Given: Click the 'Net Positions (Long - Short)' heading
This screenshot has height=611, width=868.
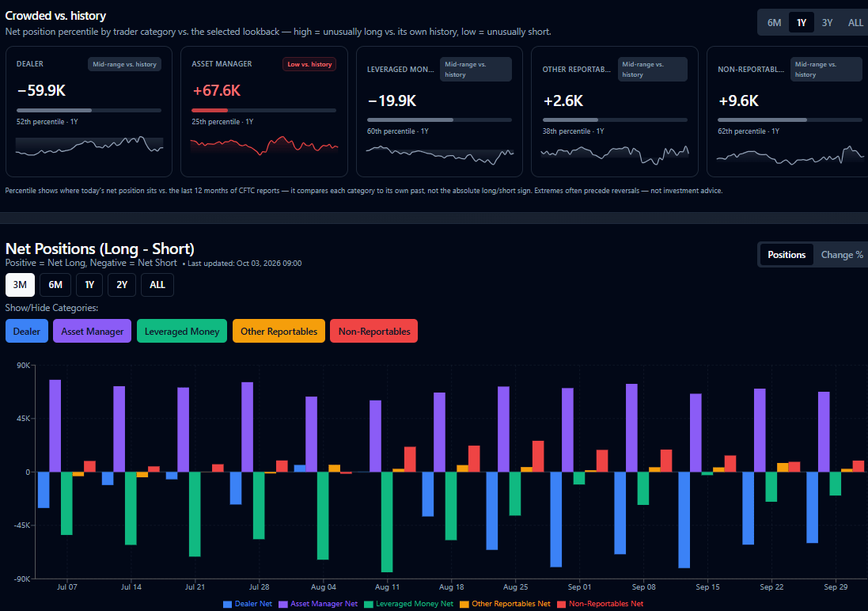Looking at the screenshot, I should 100,249.
